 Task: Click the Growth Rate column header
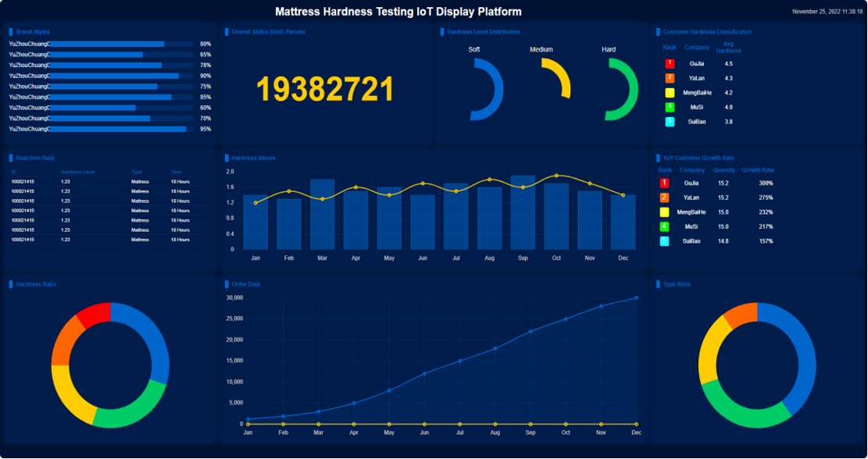tap(758, 170)
